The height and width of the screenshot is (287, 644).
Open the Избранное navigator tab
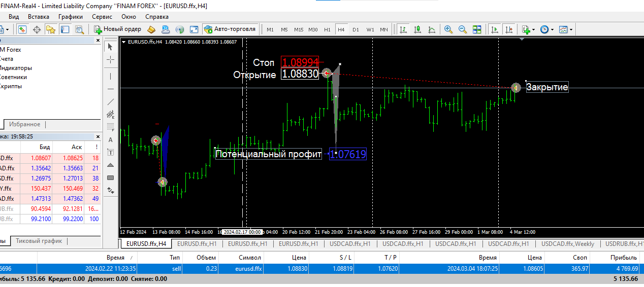pos(24,124)
